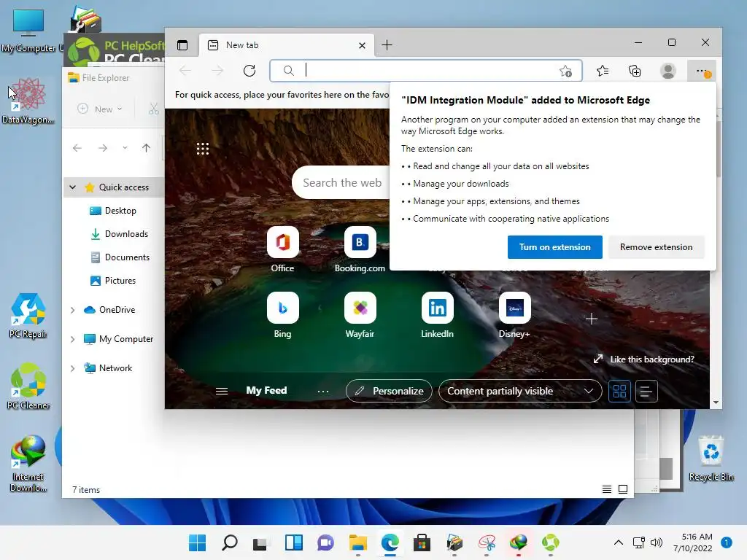Open Edge Settings and more menu
This screenshot has width=747, height=560.
coord(702,71)
